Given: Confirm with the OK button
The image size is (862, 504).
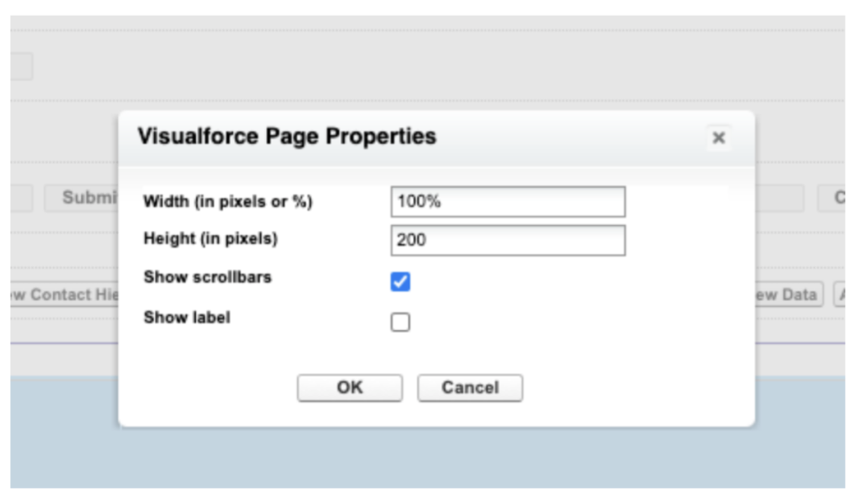Looking at the screenshot, I should click(x=350, y=387).
